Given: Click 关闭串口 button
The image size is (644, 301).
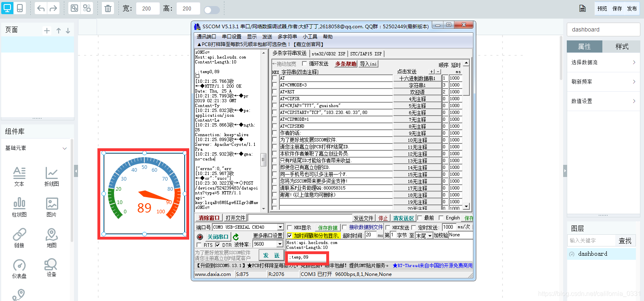Looking at the screenshot, I should point(218,237).
